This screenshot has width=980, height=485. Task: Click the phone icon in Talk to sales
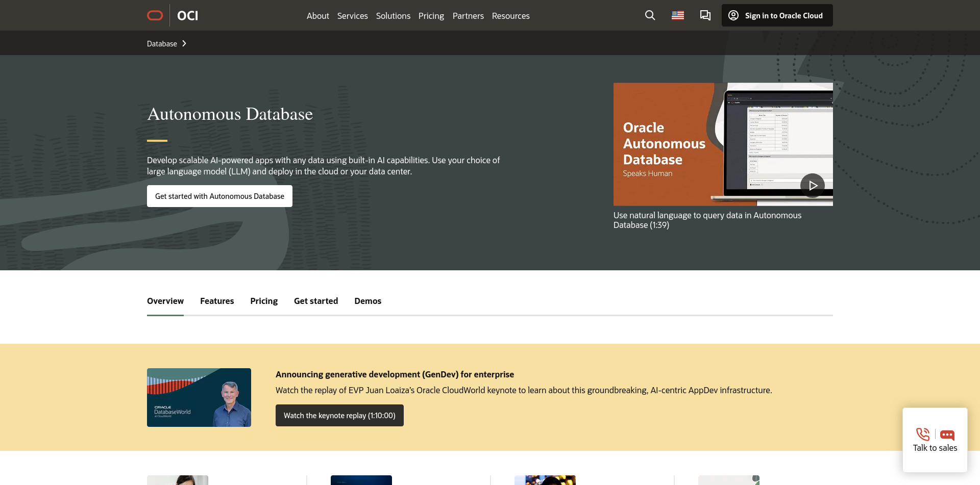click(x=923, y=435)
